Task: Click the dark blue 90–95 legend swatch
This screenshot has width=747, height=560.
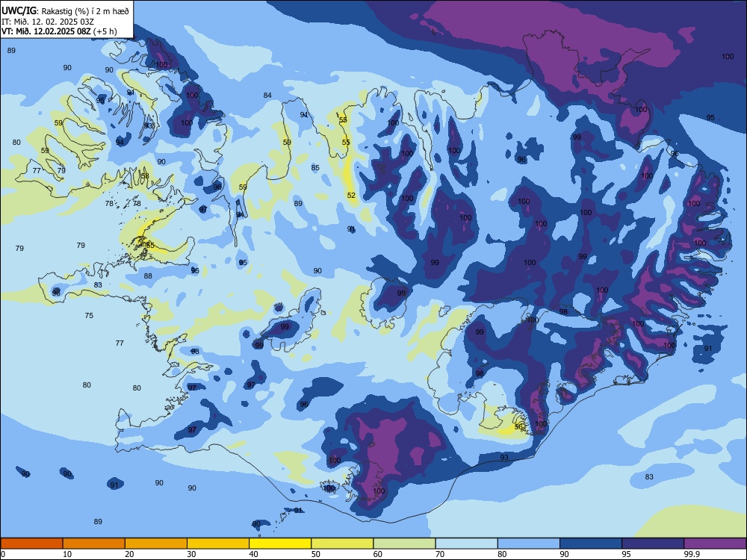Action: (x=591, y=544)
